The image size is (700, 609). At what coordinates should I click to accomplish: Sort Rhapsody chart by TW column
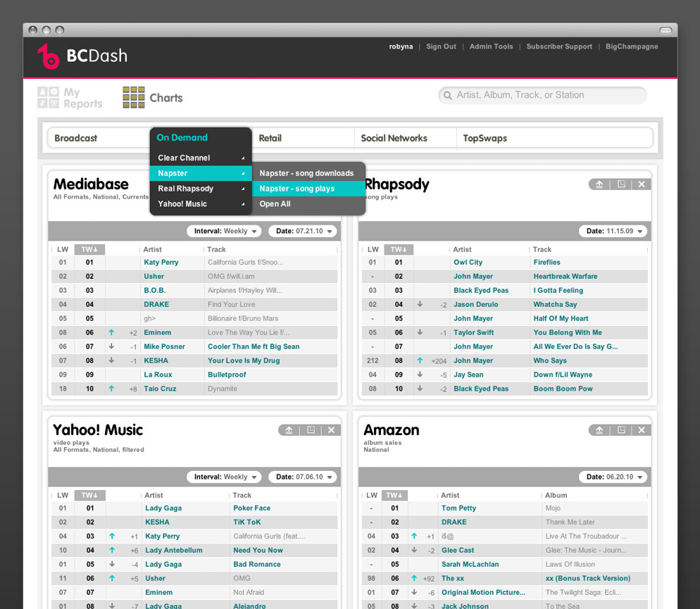pos(399,249)
